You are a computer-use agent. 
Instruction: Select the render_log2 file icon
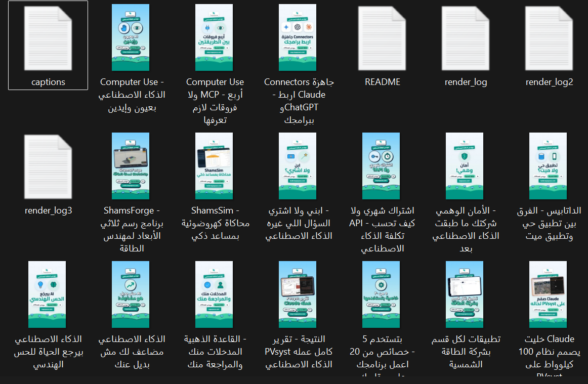(550, 38)
